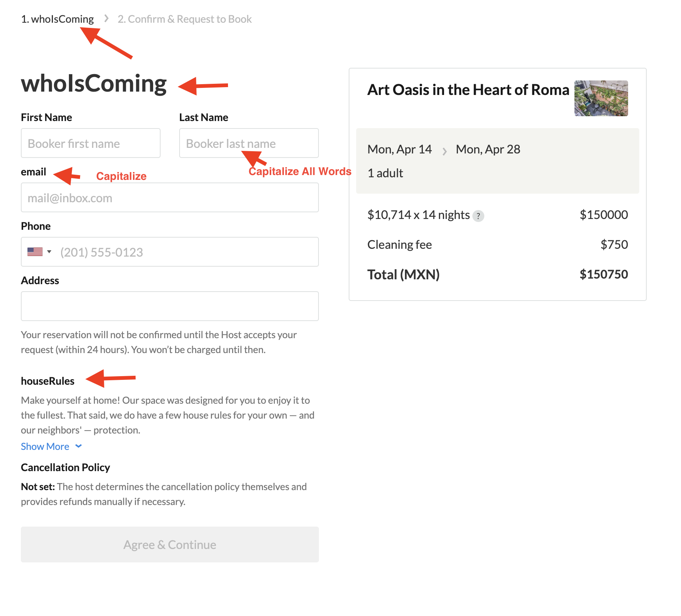The image size is (681, 616).
Task: Click the Mon, Apr 28 check-out date
Action: point(488,149)
